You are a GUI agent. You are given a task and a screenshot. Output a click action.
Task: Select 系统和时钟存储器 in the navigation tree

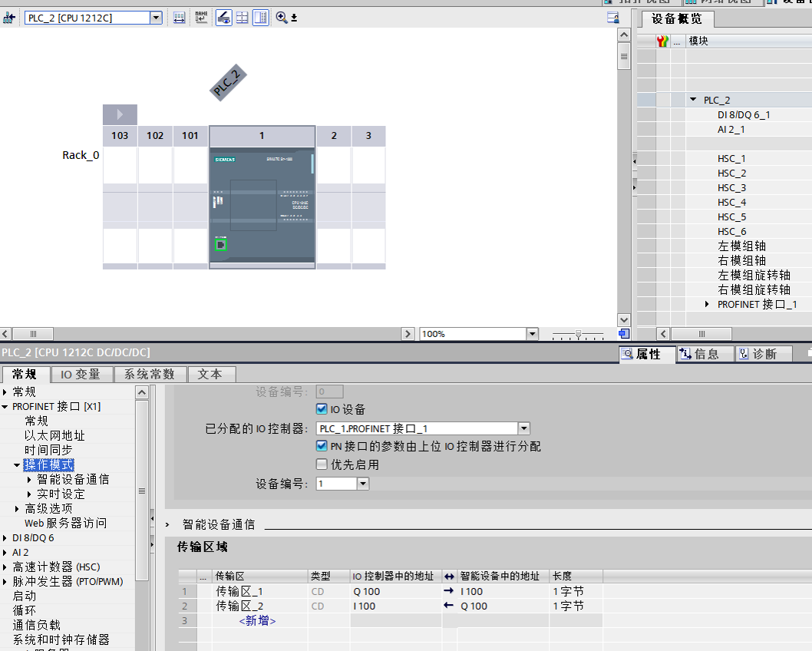pos(61,639)
